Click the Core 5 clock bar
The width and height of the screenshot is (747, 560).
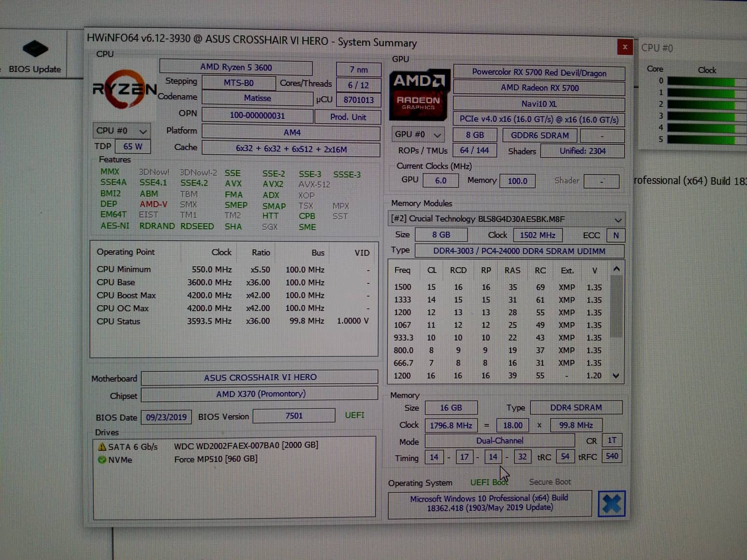tap(707, 139)
